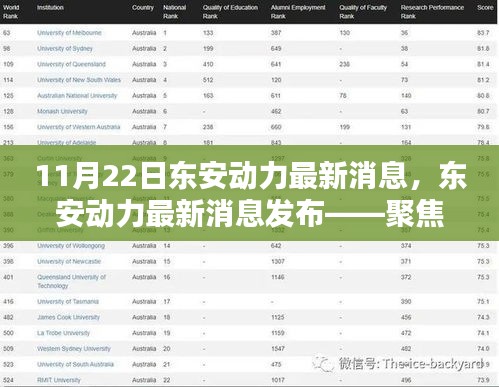Select alumni employment value 1125

tap(278, 317)
